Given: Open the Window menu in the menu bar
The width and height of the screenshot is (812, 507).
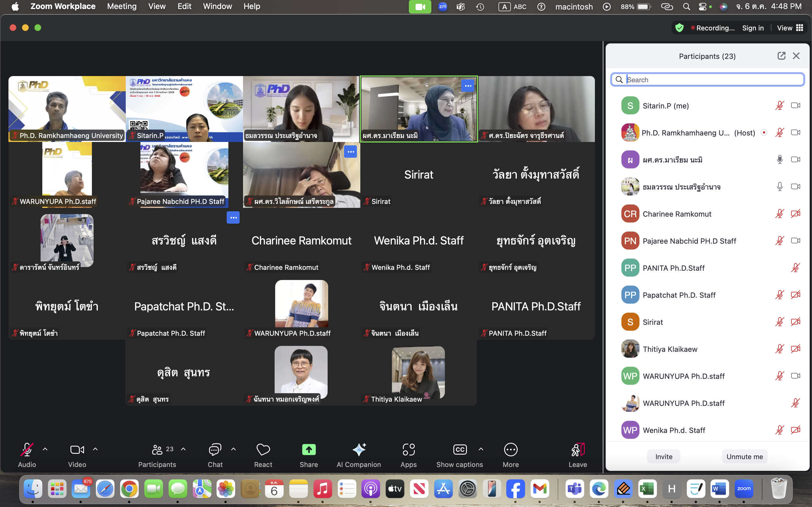Looking at the screenshot, I should [217, 6].
